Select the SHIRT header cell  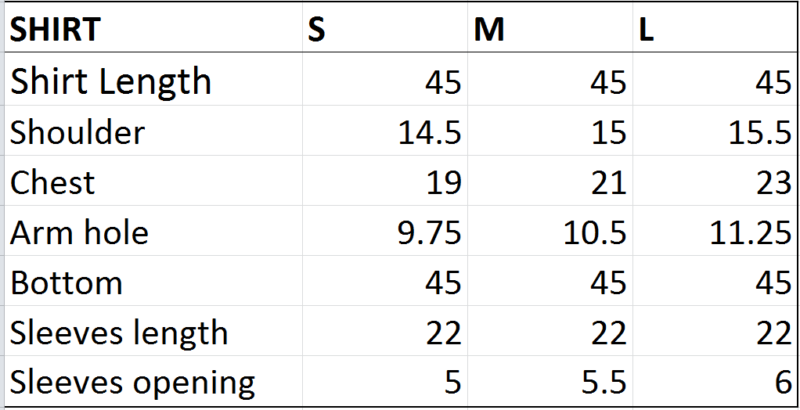tap(154, 28)
